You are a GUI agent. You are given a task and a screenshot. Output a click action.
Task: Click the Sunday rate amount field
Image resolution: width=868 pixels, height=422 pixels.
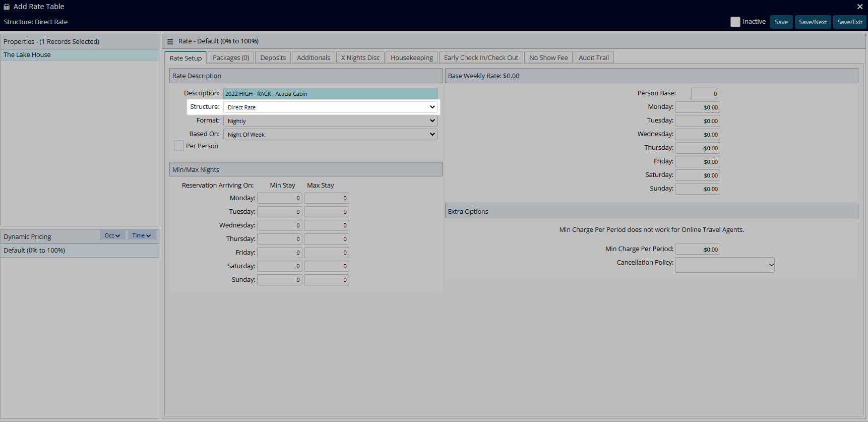(x=698, y=189)
